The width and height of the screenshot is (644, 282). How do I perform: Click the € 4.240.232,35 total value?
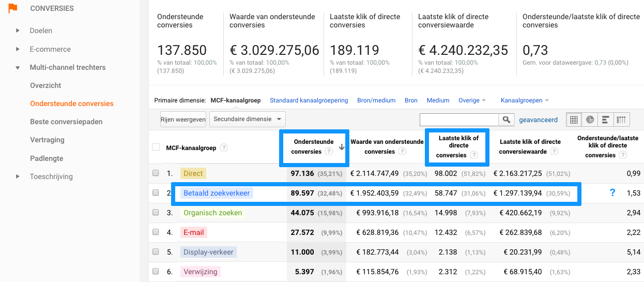click(463, 50)
